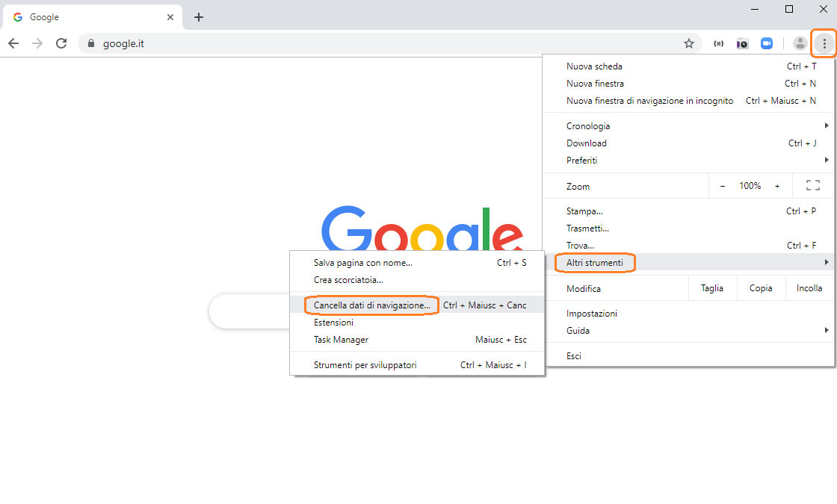Open Task Manager from the submenu
The image size is (837, 504).
click(x=417, y=339)
